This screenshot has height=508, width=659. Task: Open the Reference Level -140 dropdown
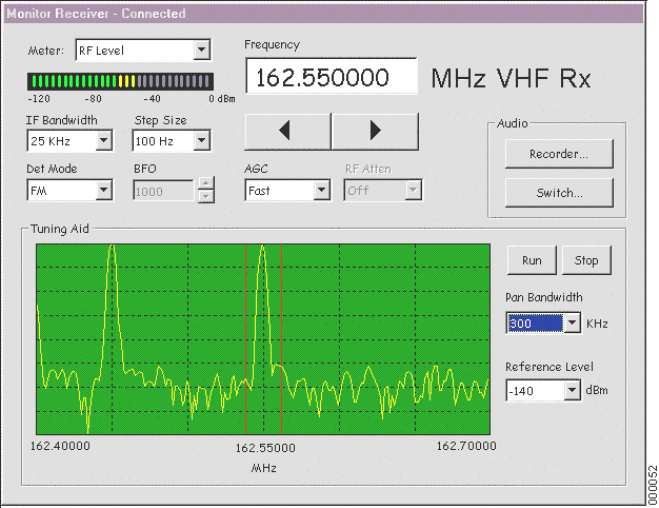tap(572, 390)
